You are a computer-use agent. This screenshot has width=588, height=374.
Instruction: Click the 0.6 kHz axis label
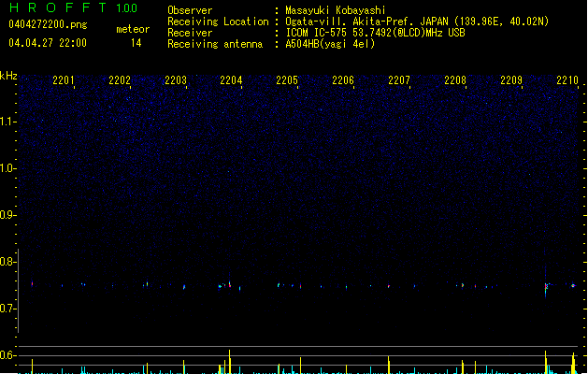point(7,355)
